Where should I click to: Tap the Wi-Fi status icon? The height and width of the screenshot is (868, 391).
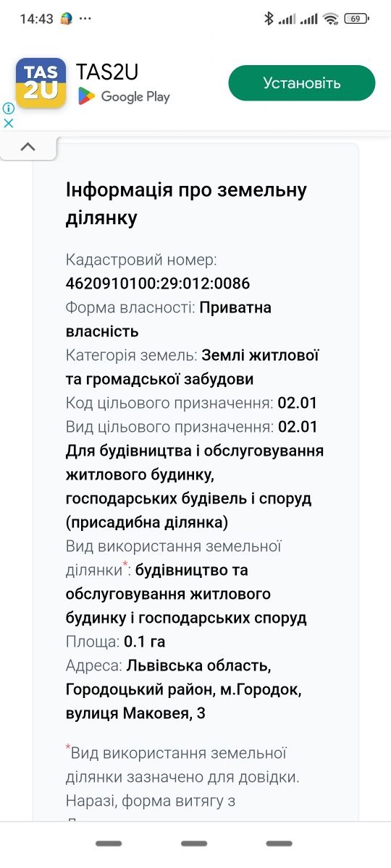[x=332, y=19]
